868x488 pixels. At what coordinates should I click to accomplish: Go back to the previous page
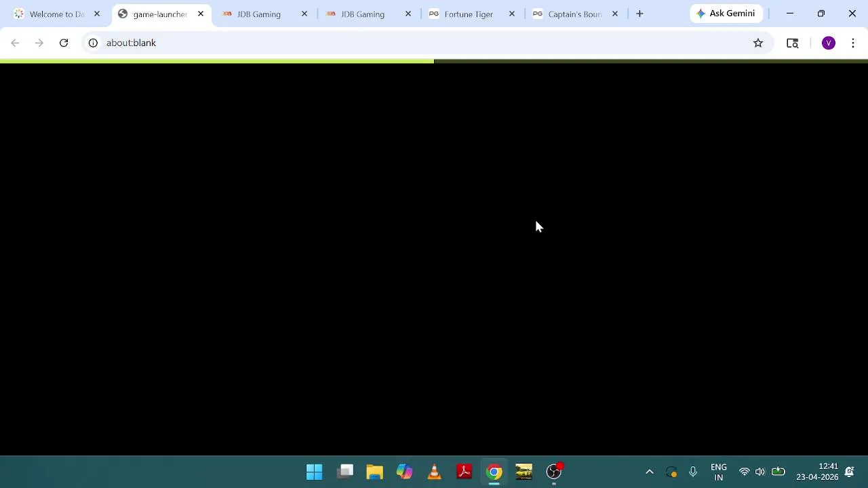pyautogui.click(x=15, y=43)
